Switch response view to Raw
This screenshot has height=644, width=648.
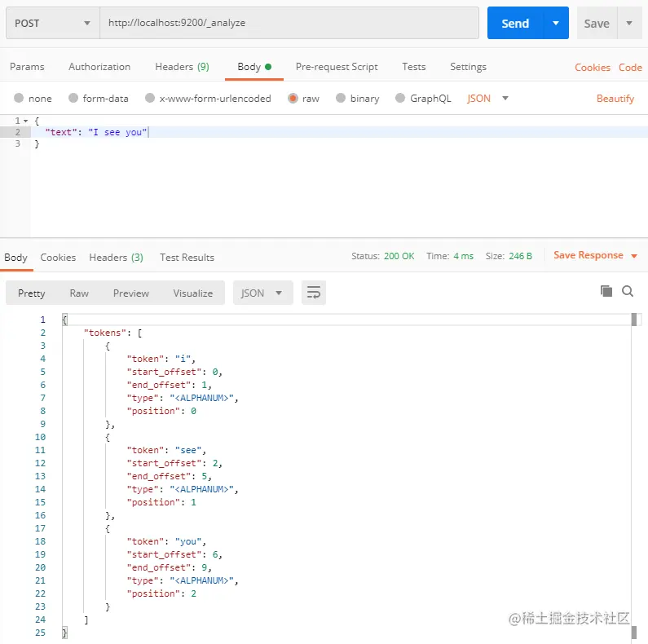(79, 293)
